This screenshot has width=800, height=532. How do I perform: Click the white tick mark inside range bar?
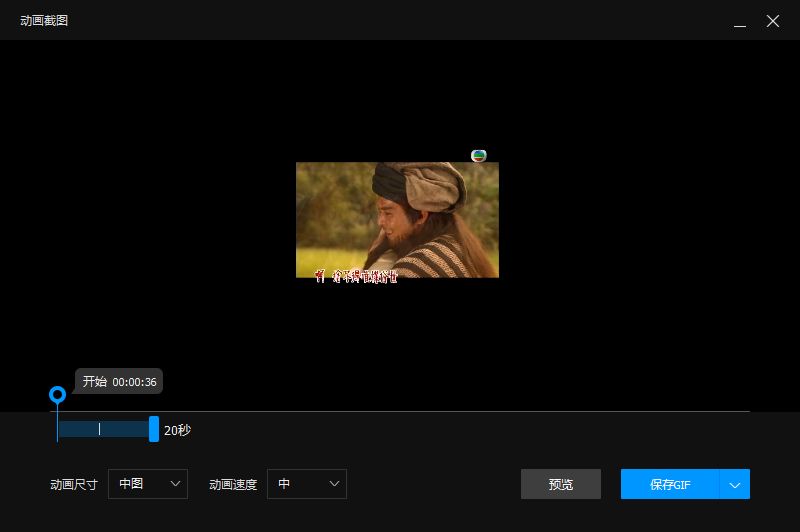99,429
